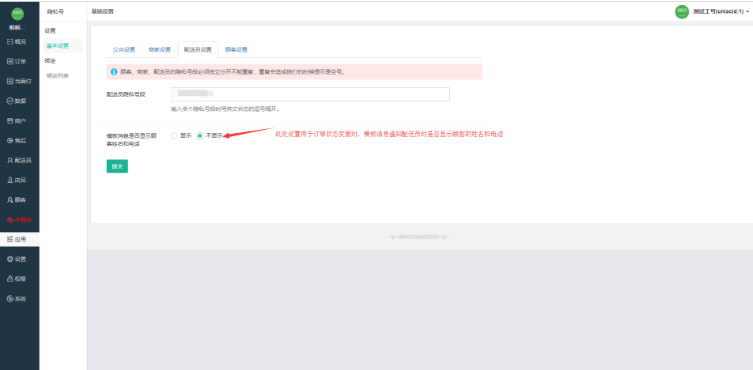Click the green 提交 submit button

pos(117,166)
